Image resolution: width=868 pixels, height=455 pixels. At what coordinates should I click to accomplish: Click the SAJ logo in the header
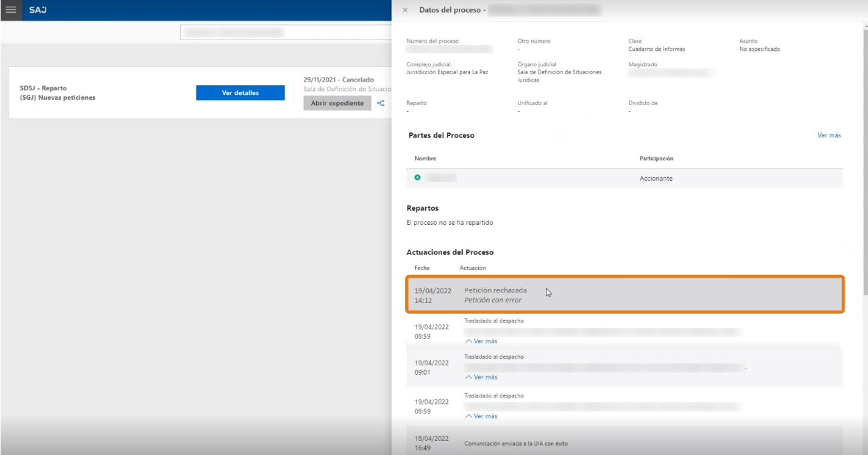(38, 10)
